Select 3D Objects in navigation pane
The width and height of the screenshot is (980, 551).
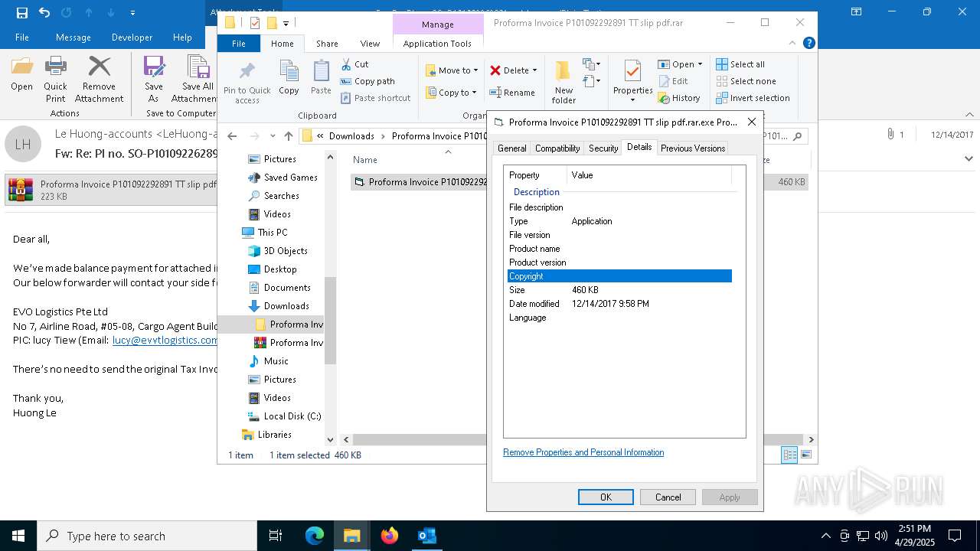point(278,251)
